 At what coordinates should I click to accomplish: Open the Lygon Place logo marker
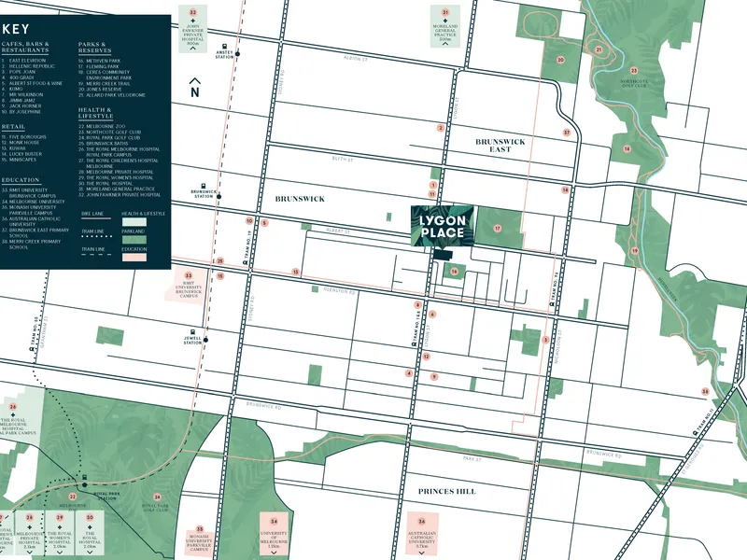(444, 227)
